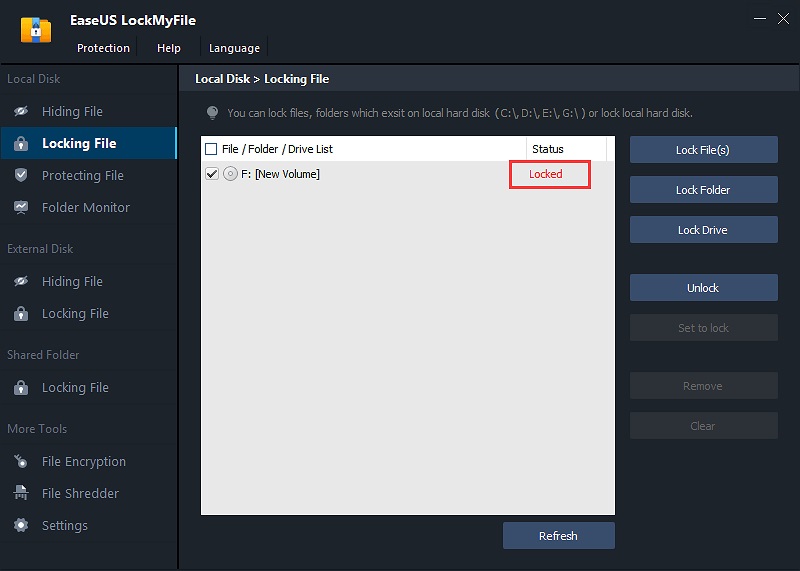
Task: Click the Remove button
Action: tap(704, 386)
